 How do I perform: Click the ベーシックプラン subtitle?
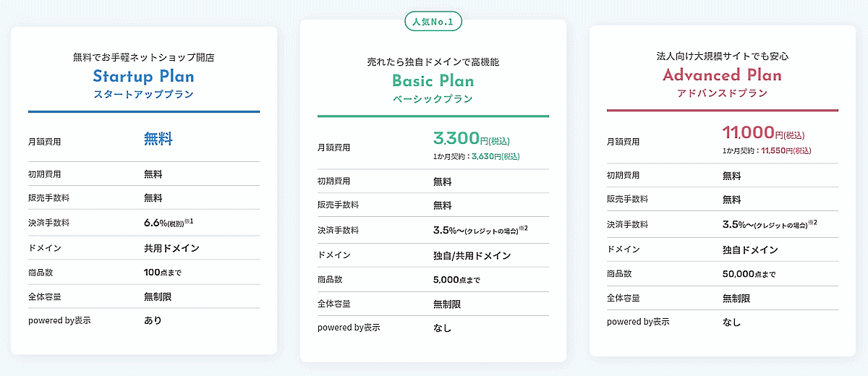pyautogui.click(x=433, y=99)
